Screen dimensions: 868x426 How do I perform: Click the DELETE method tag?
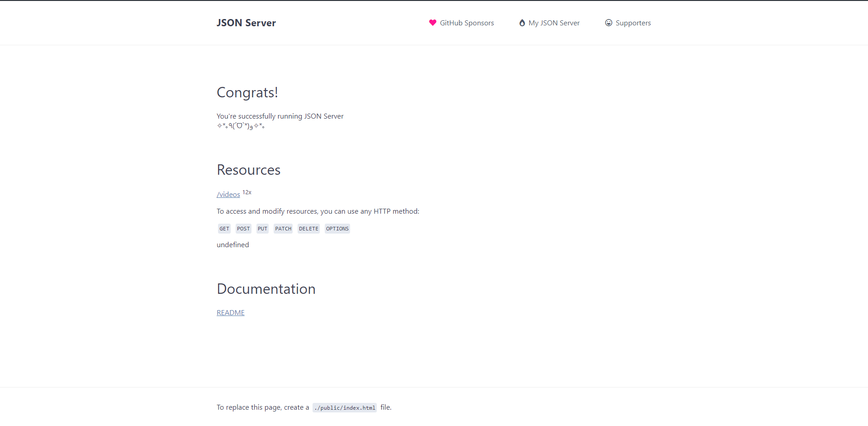pyautogui.click(x=308, y=229)
